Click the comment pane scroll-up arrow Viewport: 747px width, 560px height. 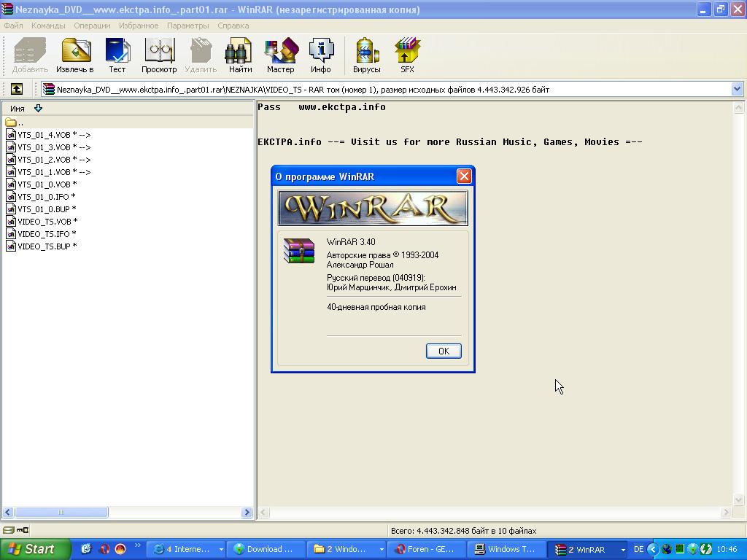738,108
